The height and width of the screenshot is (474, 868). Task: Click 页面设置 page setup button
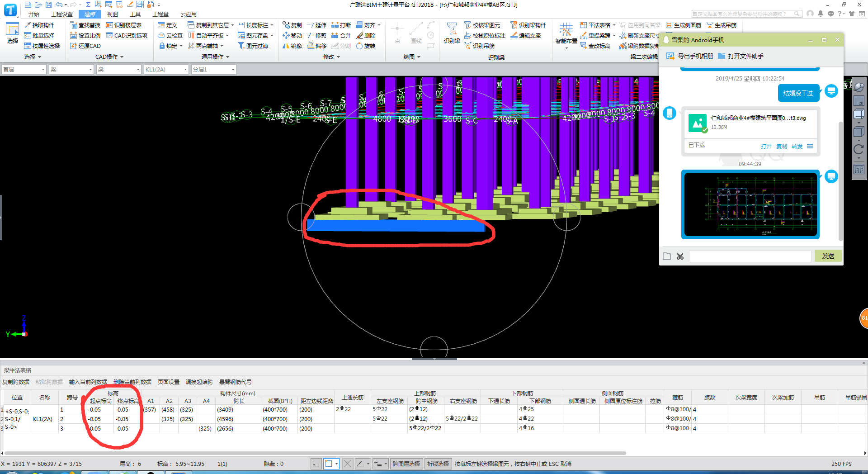[169, 382]
